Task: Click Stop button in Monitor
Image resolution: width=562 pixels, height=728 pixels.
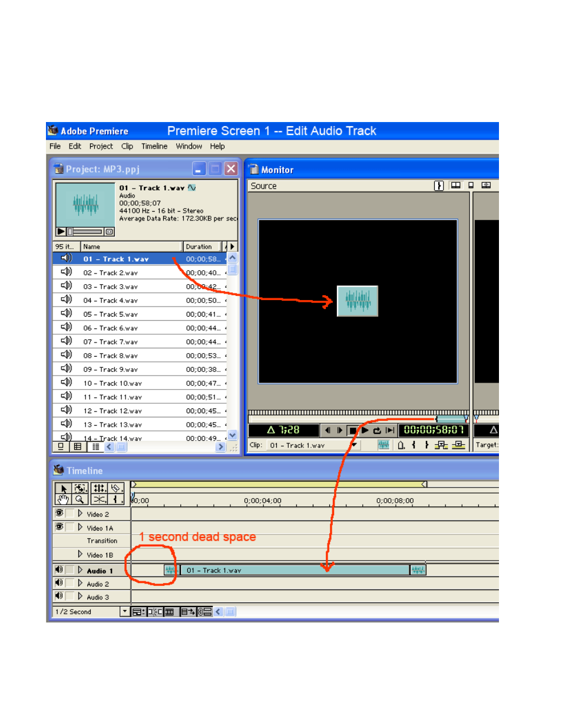Action: point(352,430)
